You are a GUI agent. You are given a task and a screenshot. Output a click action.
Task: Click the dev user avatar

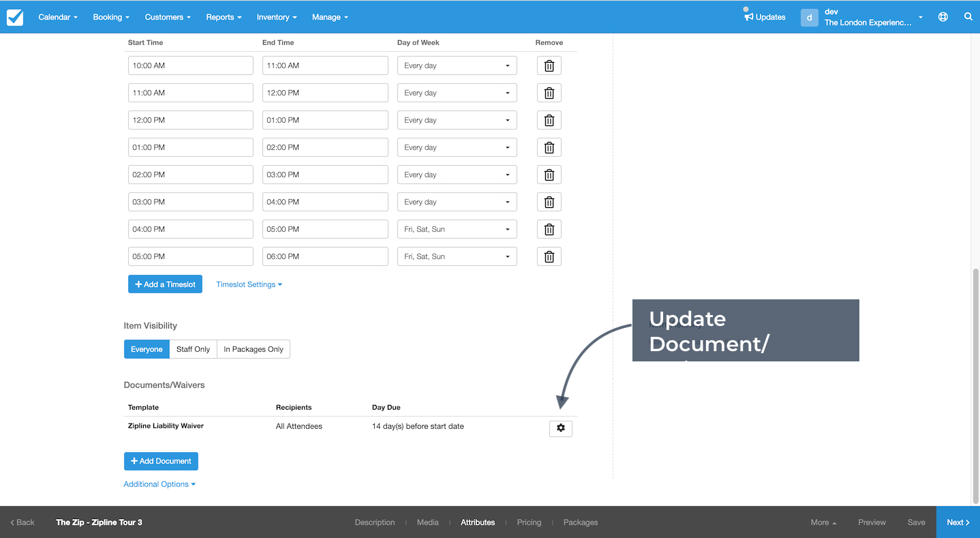click(809, 18)
